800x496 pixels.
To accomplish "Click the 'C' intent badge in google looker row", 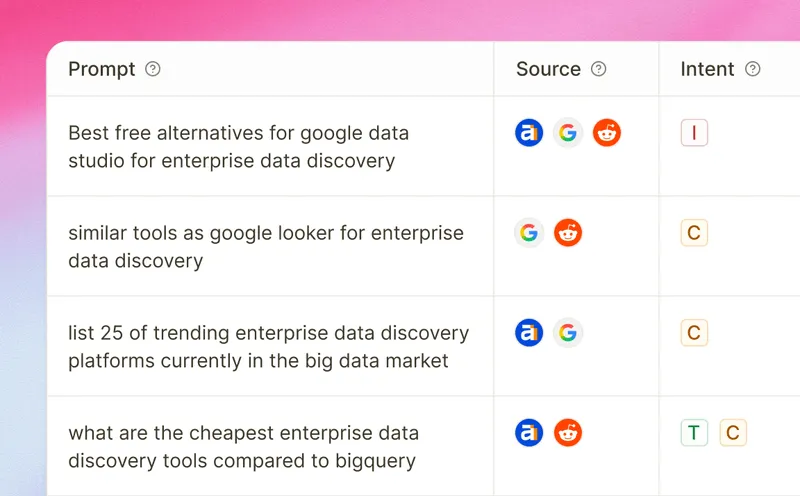I will pyautogui.click(x=694, y=233).
